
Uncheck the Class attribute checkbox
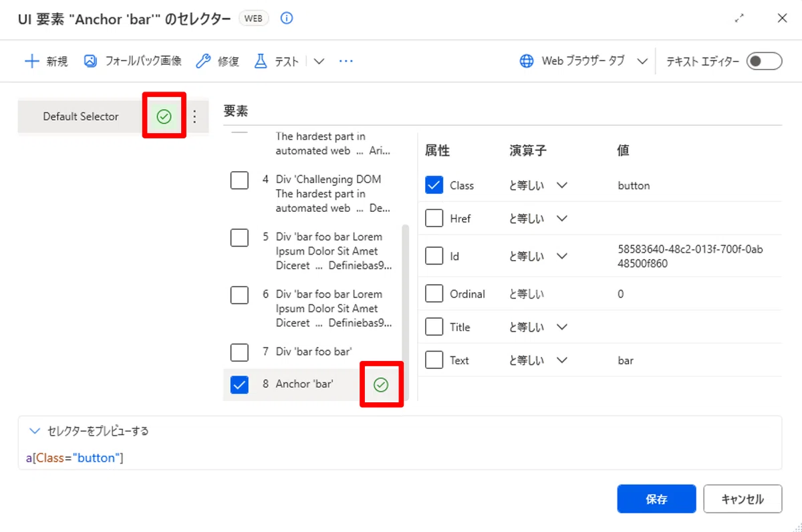(x=434, y=185)
